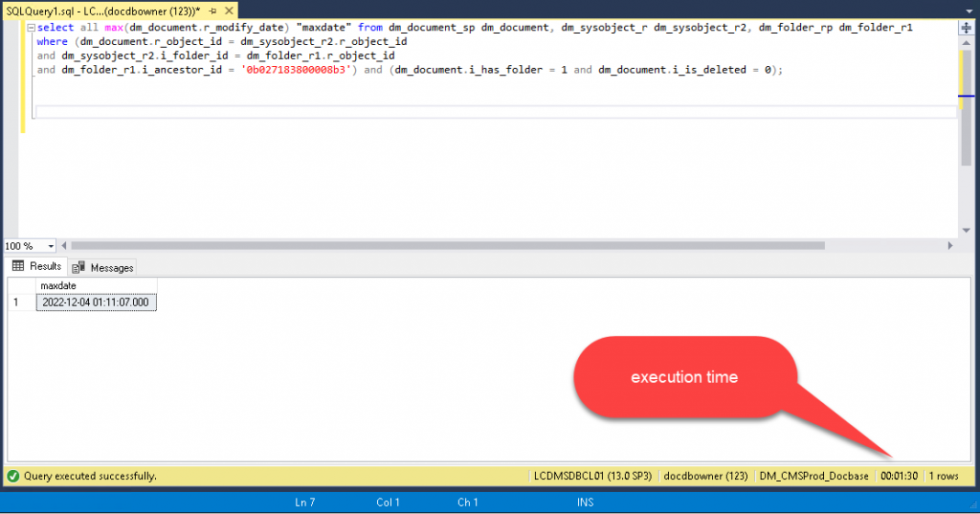Click the DM_CMSProd_Docbase database entry
980x514 pixels.
813,476
